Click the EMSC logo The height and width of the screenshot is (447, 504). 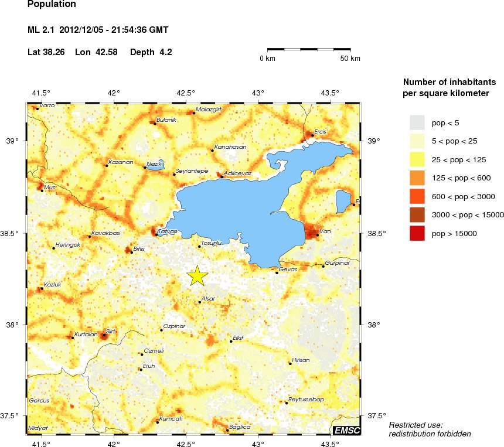346,431
